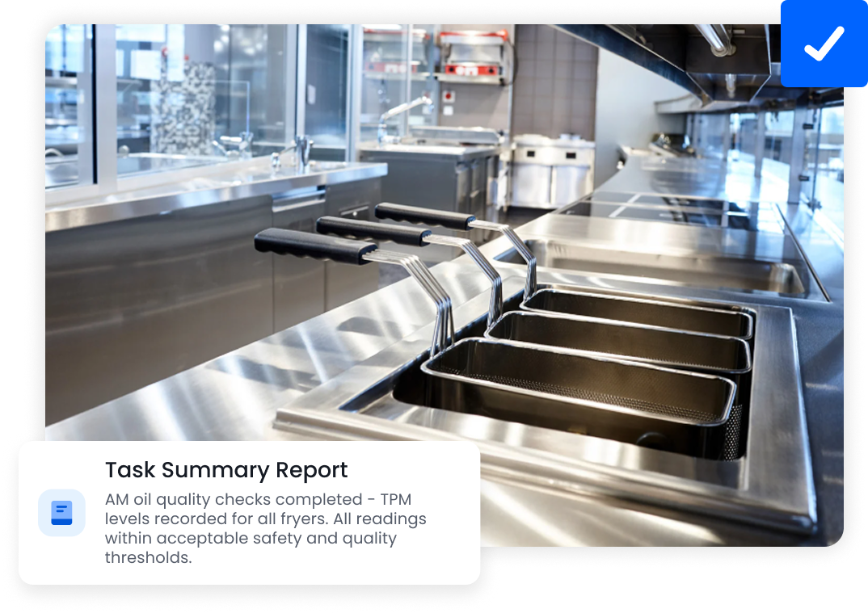Click the word thresholds in the report

pos(148,557)
